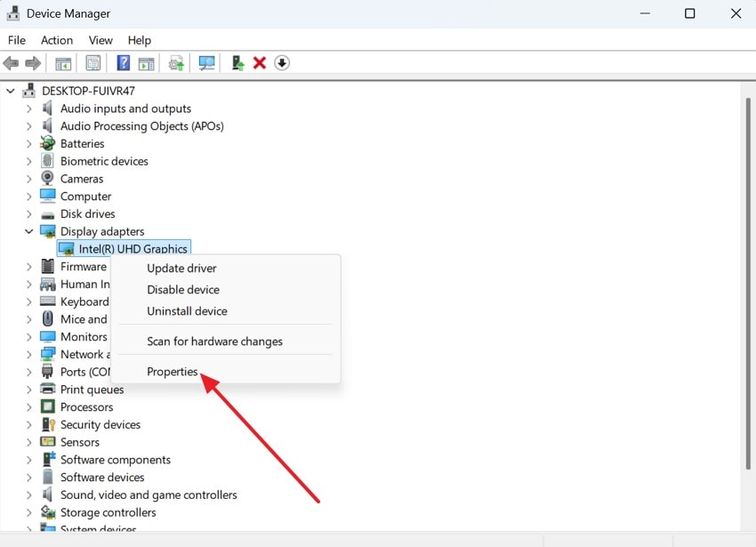
Task: Click the Show/Hide console tree icon
Action: coord(63,62)
